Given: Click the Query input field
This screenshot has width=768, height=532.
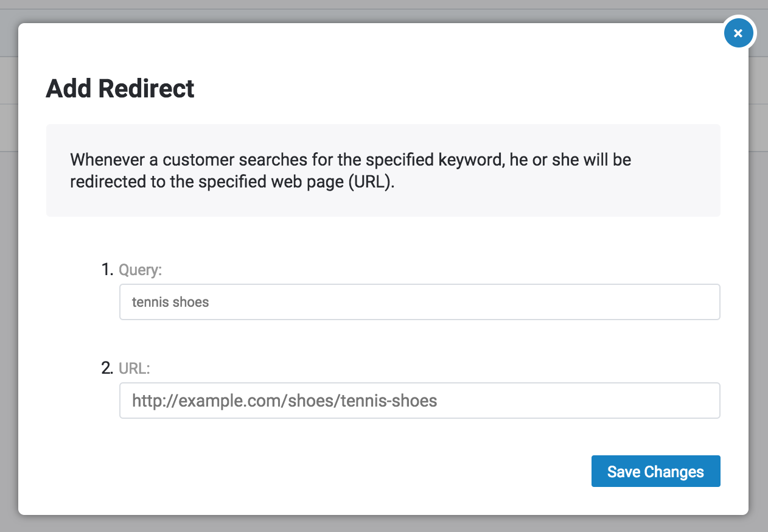Looking at the screenshot, I should click(x=420, y=302).
